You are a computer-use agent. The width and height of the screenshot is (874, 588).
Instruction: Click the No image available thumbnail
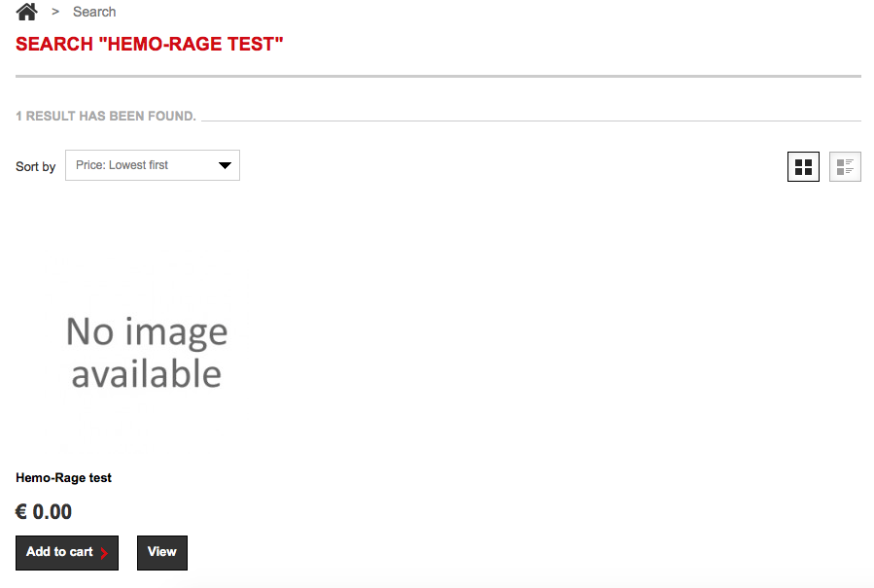click(x=147, y=351)
